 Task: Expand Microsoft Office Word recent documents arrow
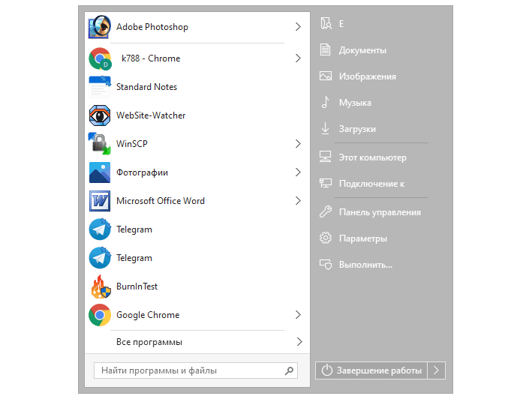tap(298, 201)
